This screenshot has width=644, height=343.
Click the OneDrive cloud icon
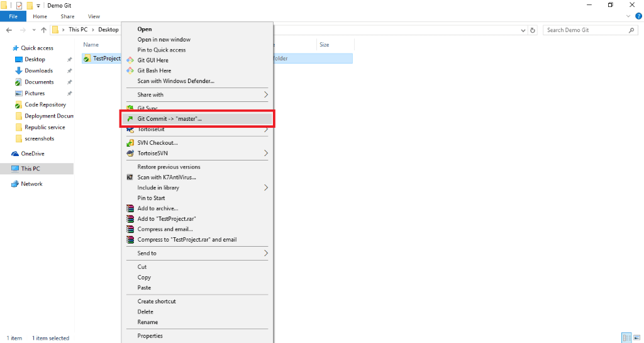15,154
